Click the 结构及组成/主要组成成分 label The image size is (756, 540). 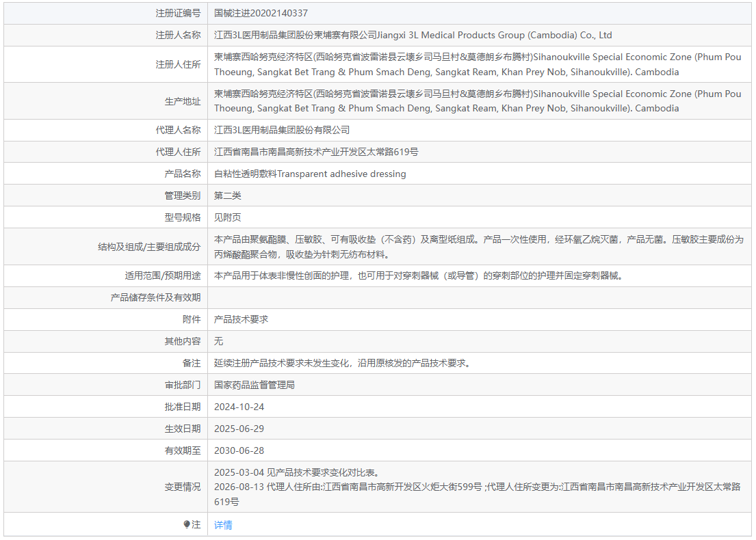pos(149,247)
